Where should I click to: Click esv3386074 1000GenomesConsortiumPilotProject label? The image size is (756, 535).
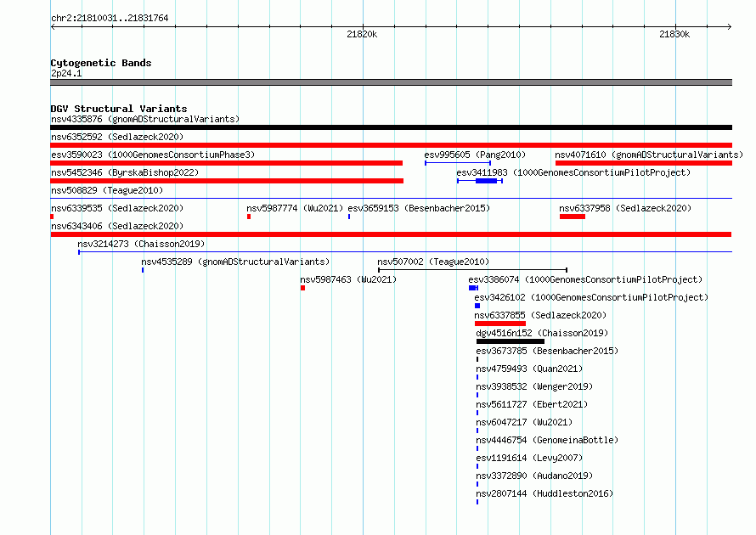tap(585, 279)
